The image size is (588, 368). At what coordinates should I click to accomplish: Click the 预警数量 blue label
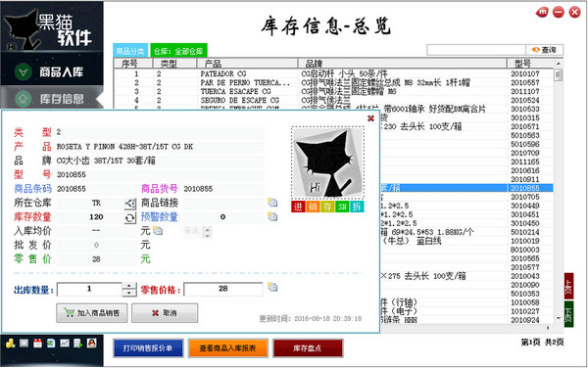[x=160, y=216]
